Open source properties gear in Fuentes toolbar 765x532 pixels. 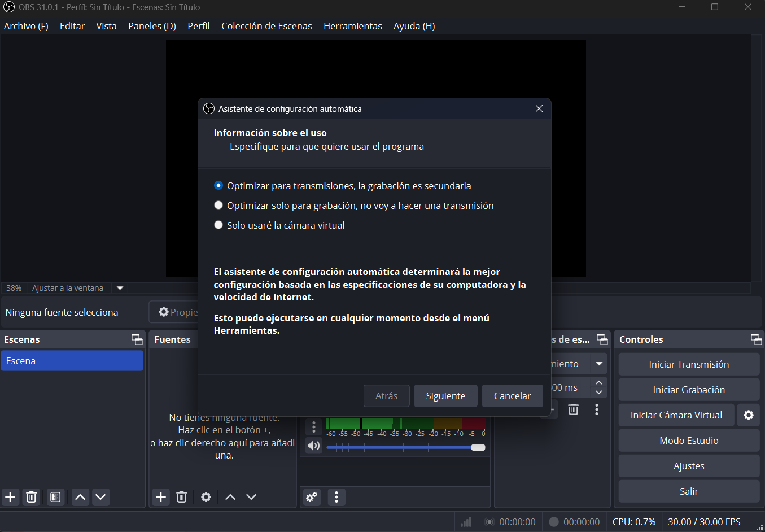coord(206,497)
